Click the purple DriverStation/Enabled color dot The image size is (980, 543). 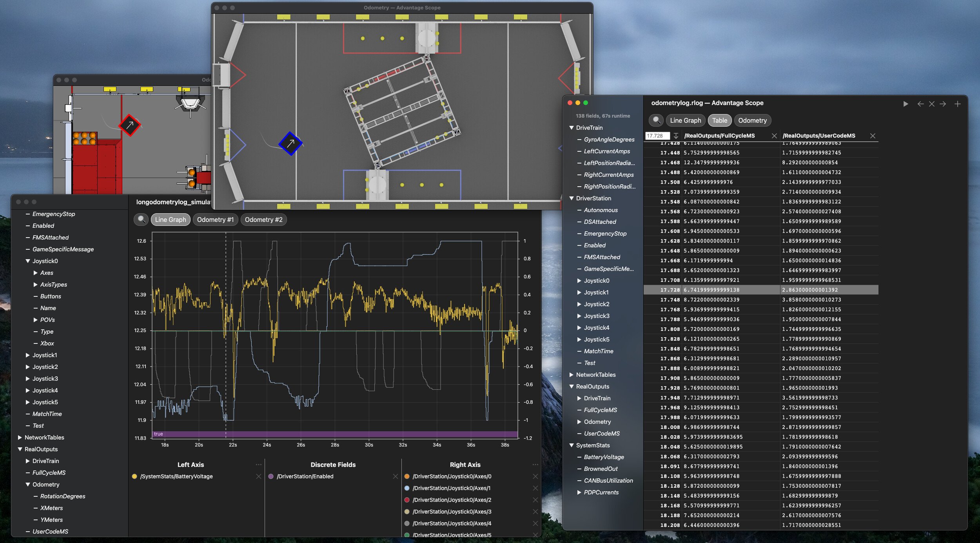[x=271, y=476]
